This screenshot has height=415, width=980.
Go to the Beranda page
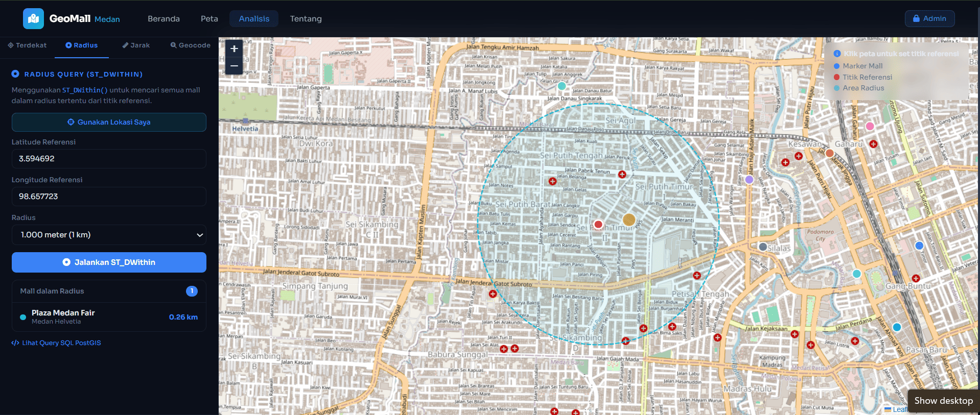[164, 19]
